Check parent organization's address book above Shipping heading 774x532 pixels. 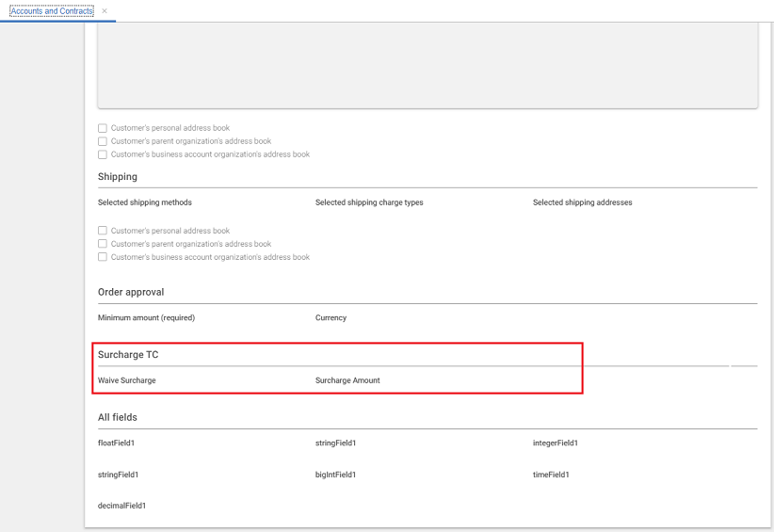103,141
